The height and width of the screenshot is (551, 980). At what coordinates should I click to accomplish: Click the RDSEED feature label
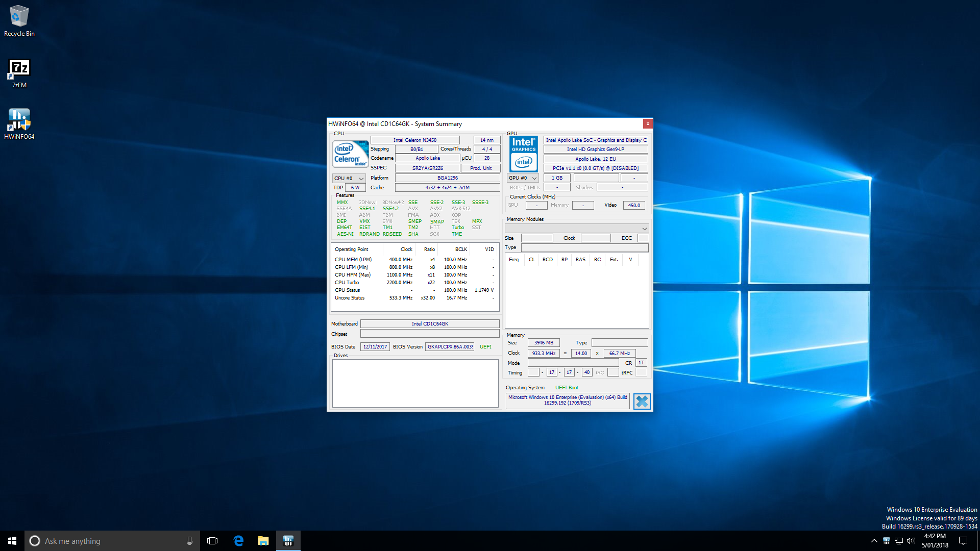[x=393, y=234]
